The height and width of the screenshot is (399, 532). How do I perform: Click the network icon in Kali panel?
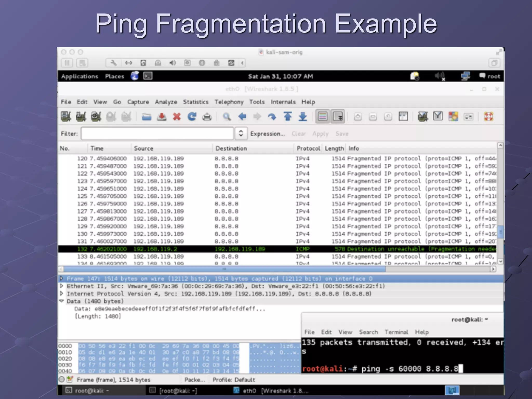(465, 76)
